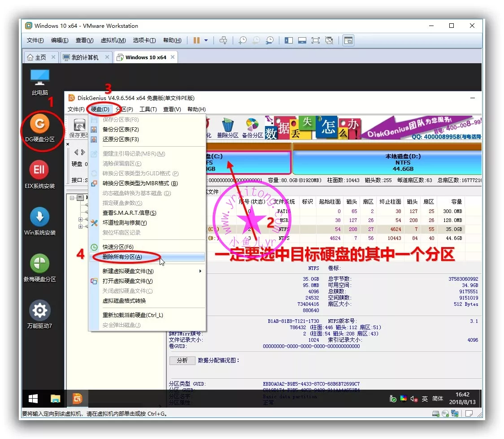Toggle the VMware library sidebar view icon
The image size is (504, 439).
point(289,40)
